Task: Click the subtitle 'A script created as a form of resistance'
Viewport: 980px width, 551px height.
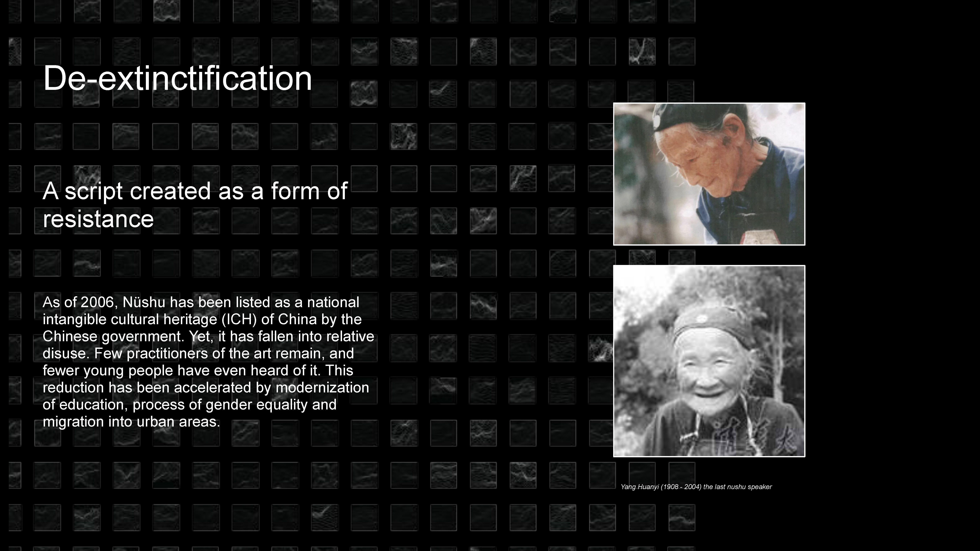Action: click(195, 205)
